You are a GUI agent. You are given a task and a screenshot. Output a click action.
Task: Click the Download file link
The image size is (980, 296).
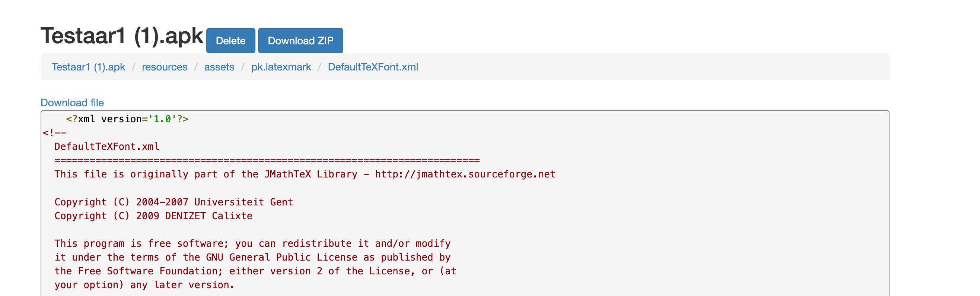[72, 103]
